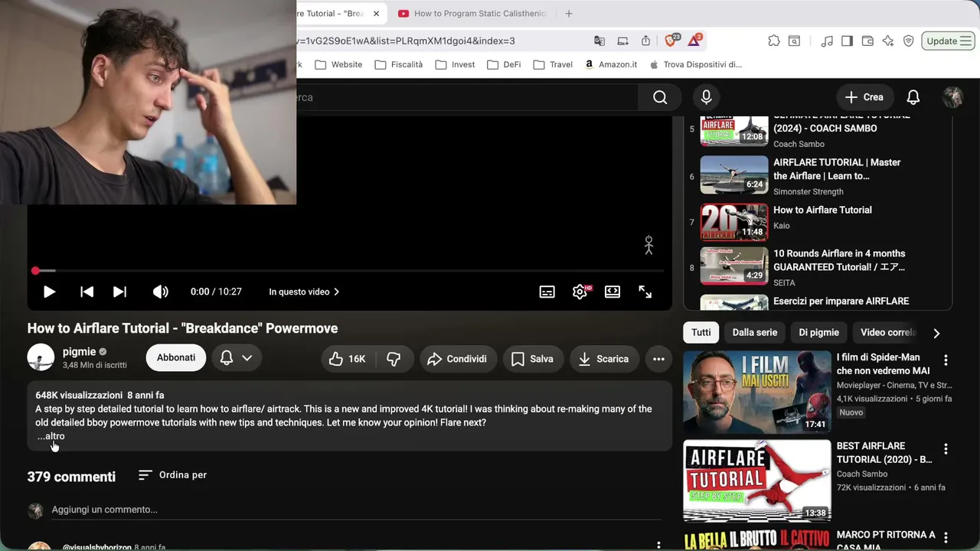
Task: Open the 'Ordina per' comment sorting
Action: [172, 475]
